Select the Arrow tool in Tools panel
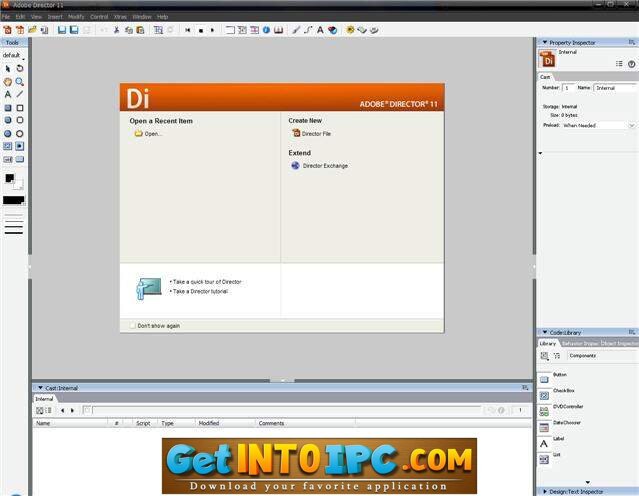 (8, 69)
